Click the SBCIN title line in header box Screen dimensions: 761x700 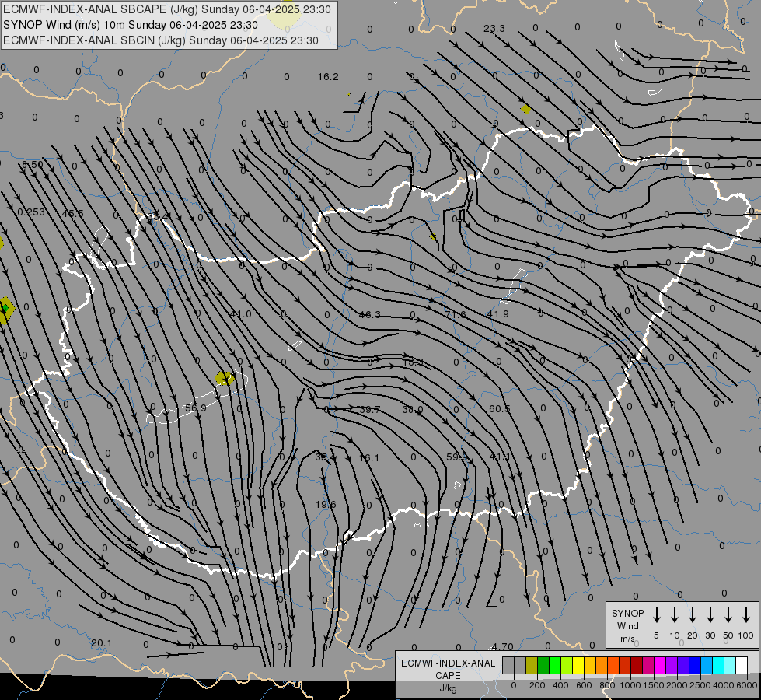pos(161,40)
